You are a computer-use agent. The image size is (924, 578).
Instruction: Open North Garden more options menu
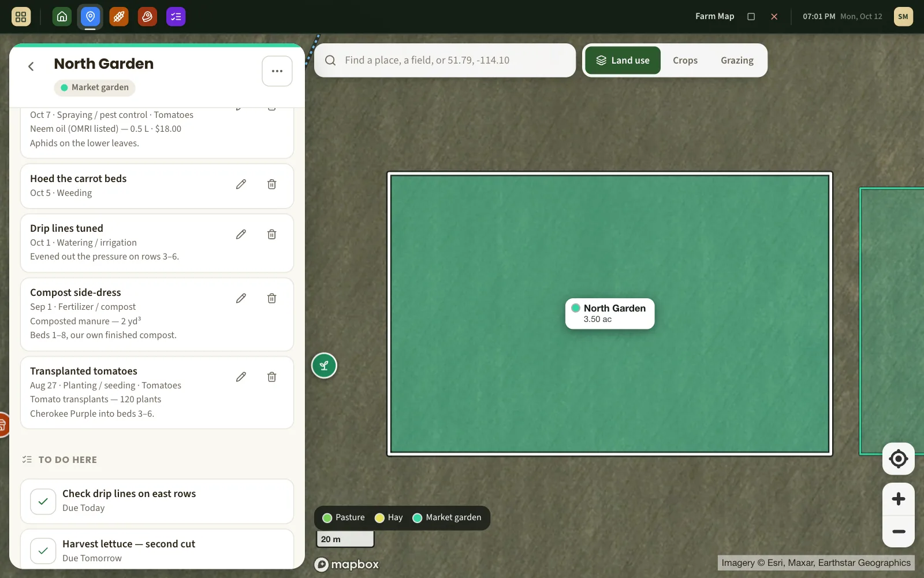click(x=277, y=71)
